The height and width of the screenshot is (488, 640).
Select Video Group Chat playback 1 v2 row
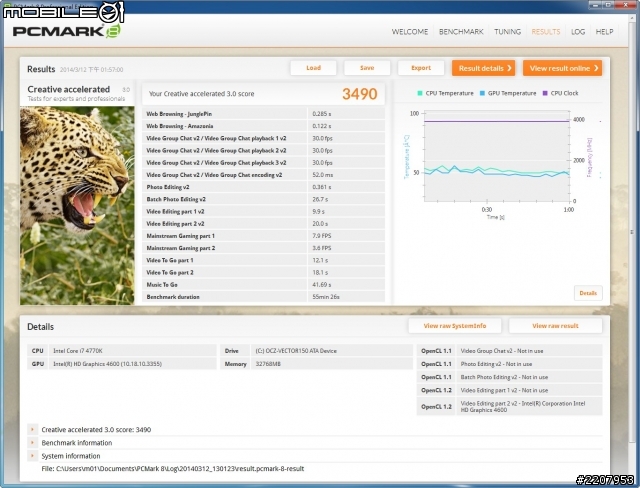coord(263,138)
